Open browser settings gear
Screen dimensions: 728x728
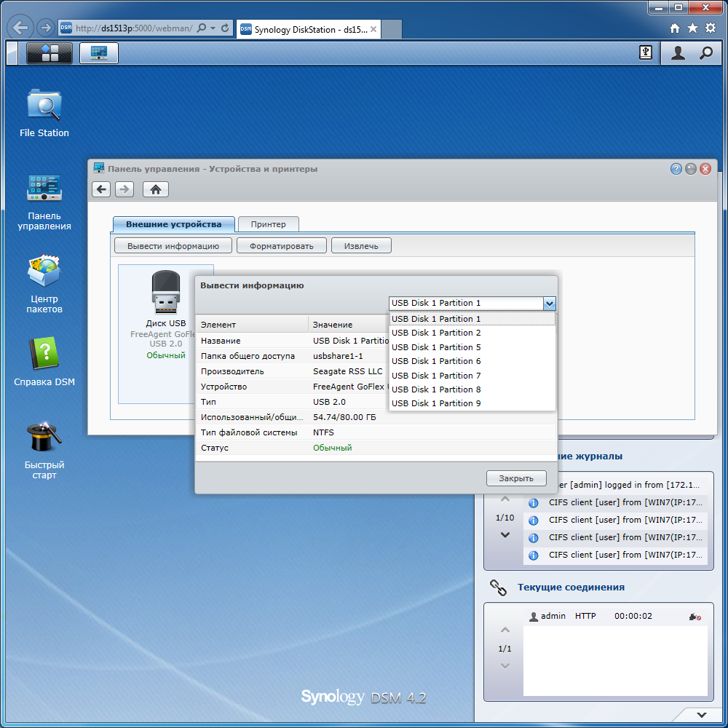pyautogui.click(x=711, y=28)
